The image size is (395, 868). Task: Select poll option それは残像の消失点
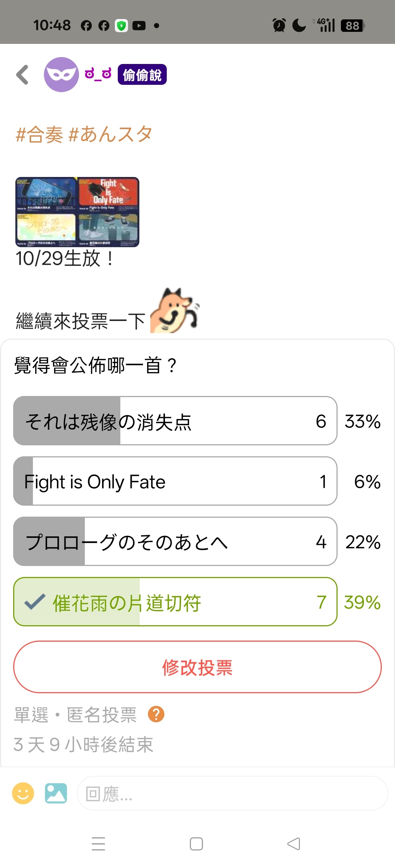(x=175, y=421)
